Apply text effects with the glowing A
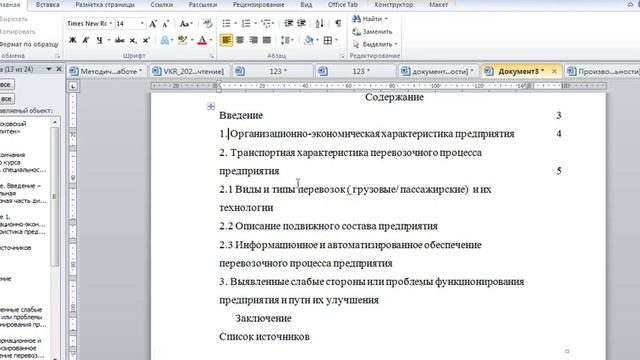640x360 pixels. 164,40
